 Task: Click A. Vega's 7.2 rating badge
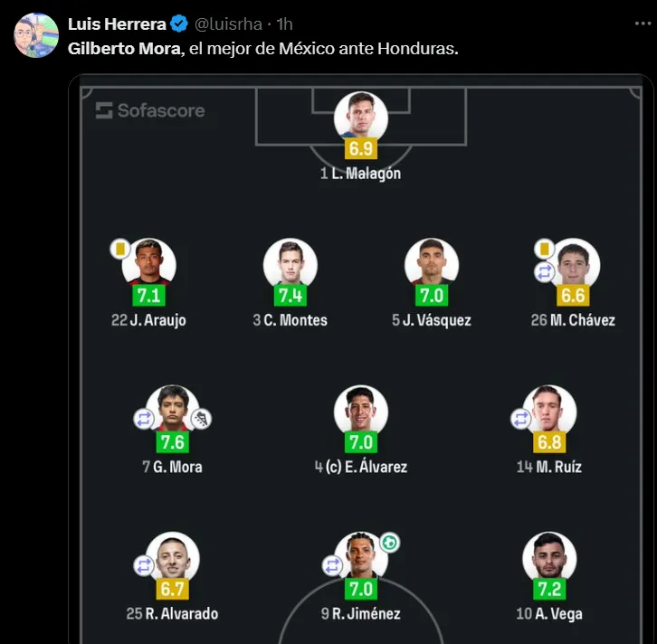(x=549, y=589)
